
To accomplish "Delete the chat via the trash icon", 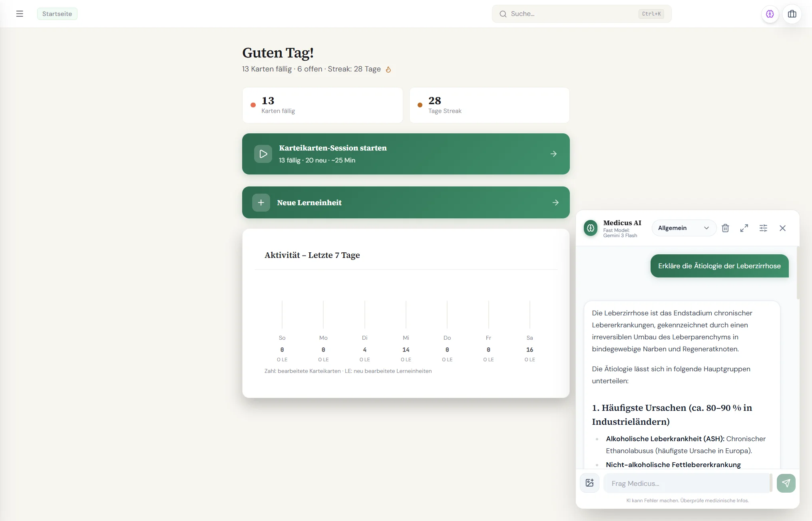I will tap(726, 228).
